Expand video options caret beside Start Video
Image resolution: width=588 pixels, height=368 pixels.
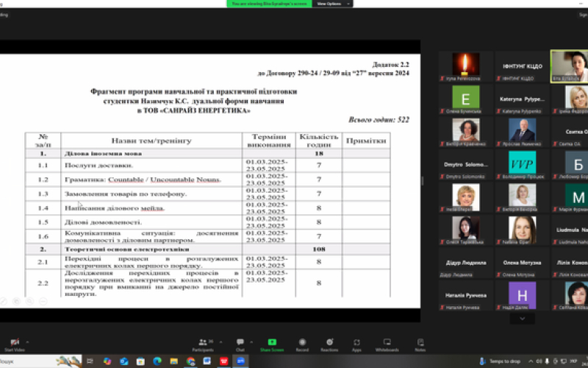(x=27, y=342)
